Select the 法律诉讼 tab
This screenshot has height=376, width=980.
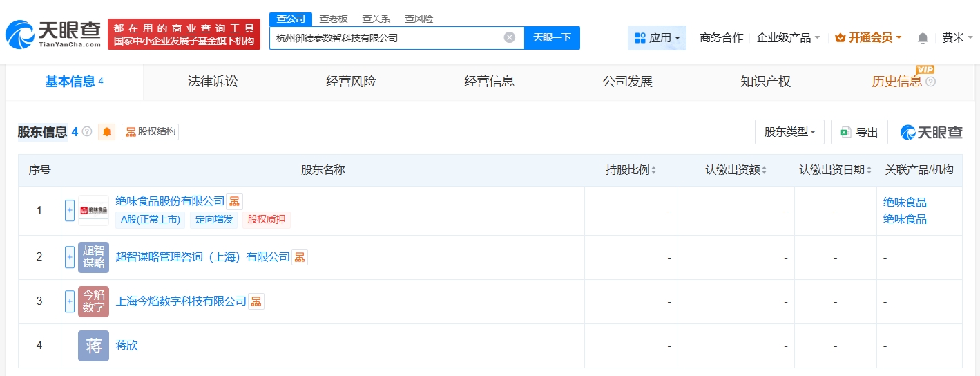213,82
